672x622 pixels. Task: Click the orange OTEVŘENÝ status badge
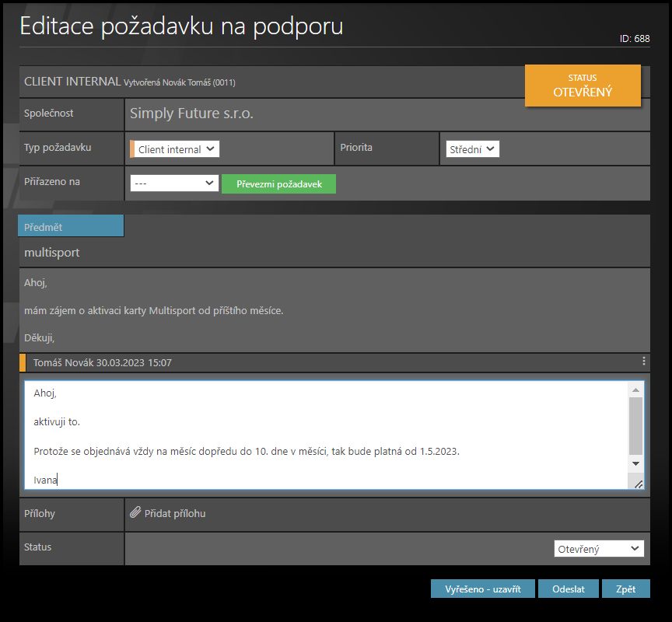[x=583, y=86]
